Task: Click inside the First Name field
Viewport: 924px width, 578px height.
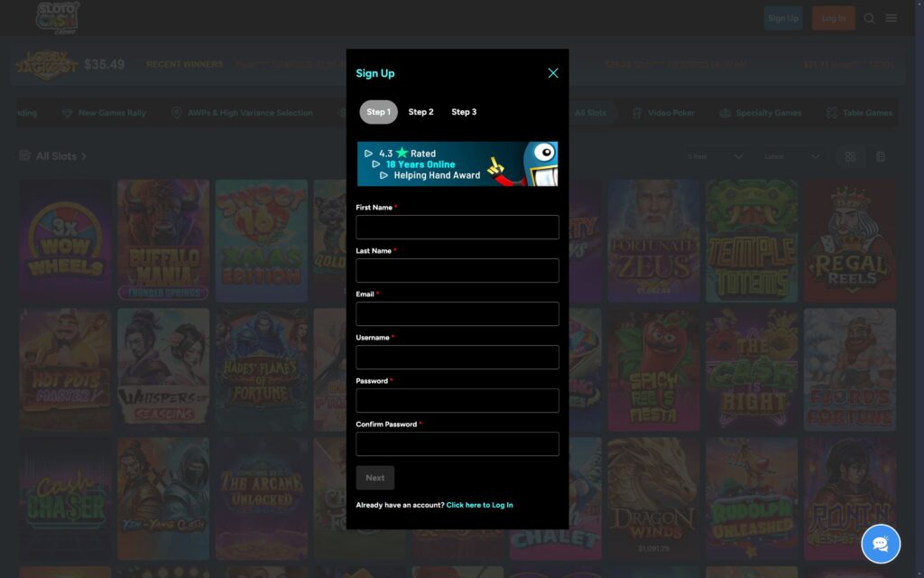Action: pyautogui.click(x=457, y=227)
